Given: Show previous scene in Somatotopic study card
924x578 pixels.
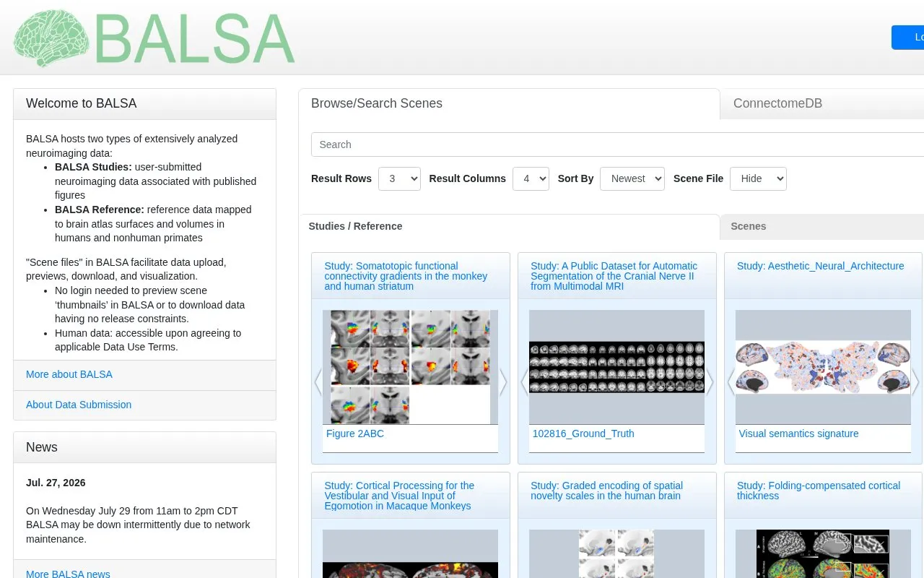Looking at the screenshot, I should [318, 383].
